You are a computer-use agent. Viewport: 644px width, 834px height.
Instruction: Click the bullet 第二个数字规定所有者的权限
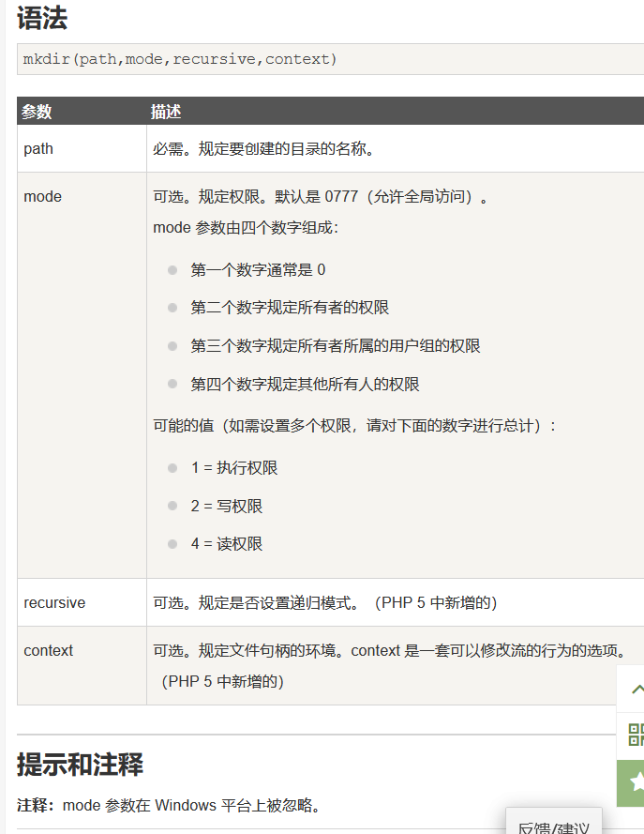click(x=290, y=307)
